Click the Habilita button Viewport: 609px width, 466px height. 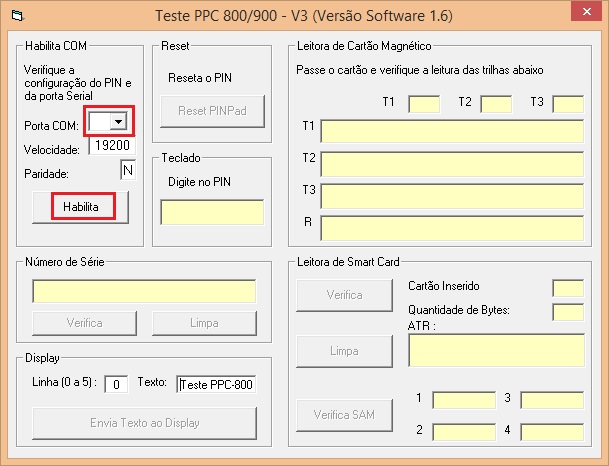tap(81, 205)
